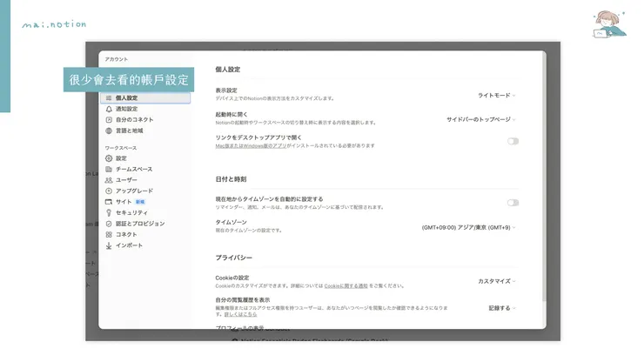Open ユーザー members page
The height and width of the screenshot is (362, 644).
145,180
